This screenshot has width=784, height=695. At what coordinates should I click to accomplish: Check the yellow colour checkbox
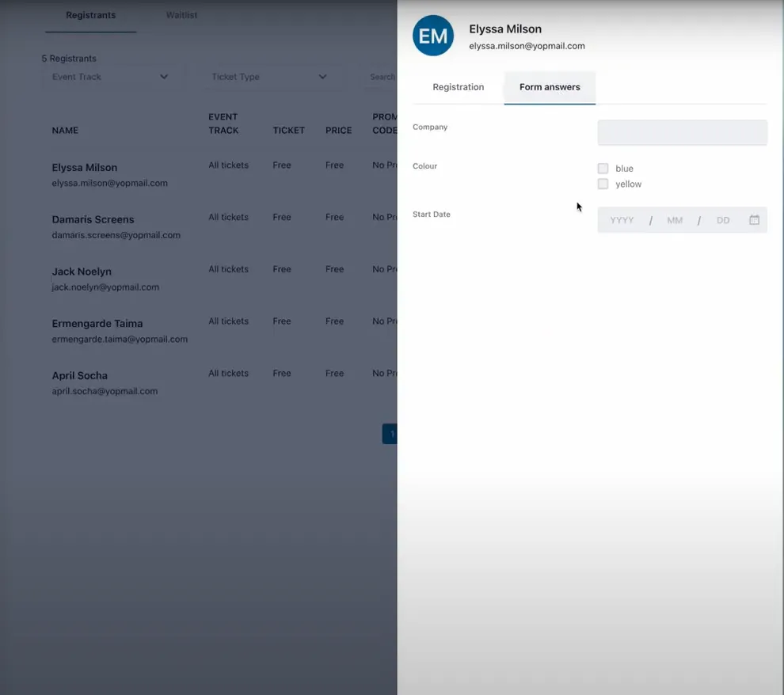tap(603, 184)
